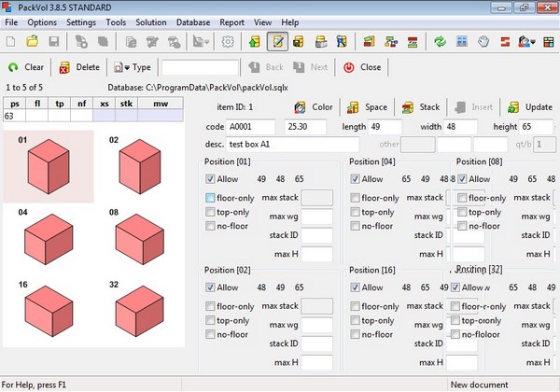Screen dimensions: 560x392
Task: Open the Solution menu
Action: coord(151,21)
